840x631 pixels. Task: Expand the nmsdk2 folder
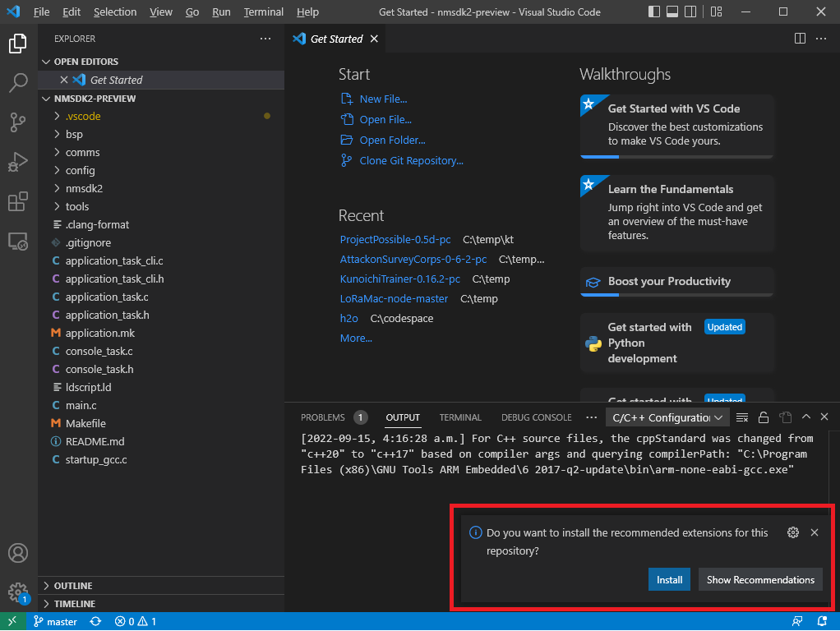click(161, 188)
